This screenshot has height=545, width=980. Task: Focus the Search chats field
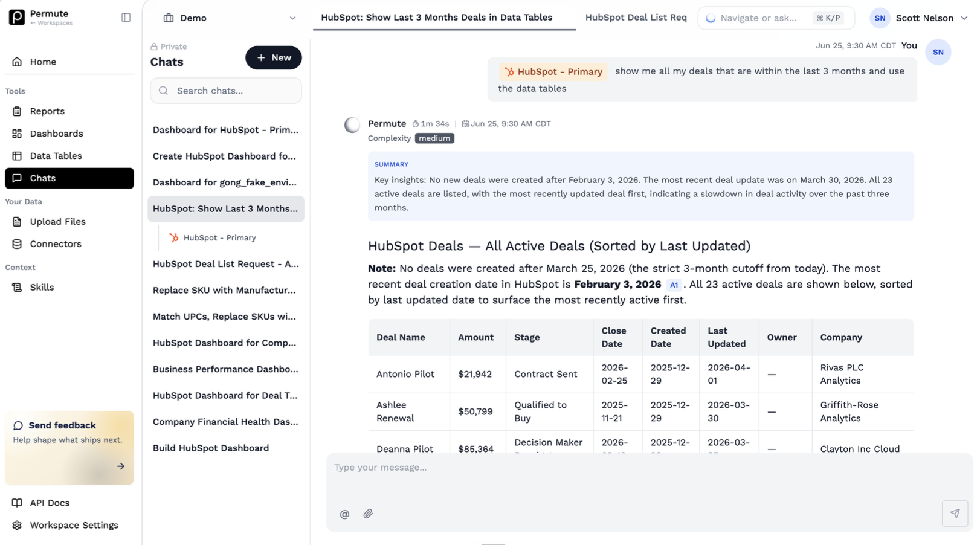(226, 91)
